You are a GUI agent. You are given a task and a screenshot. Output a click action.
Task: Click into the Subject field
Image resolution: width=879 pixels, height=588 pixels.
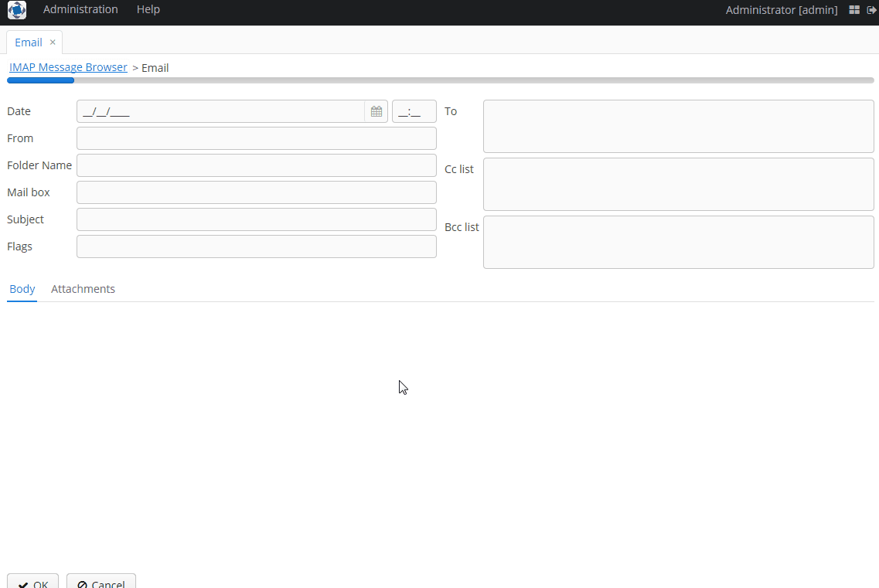[256, 219]
